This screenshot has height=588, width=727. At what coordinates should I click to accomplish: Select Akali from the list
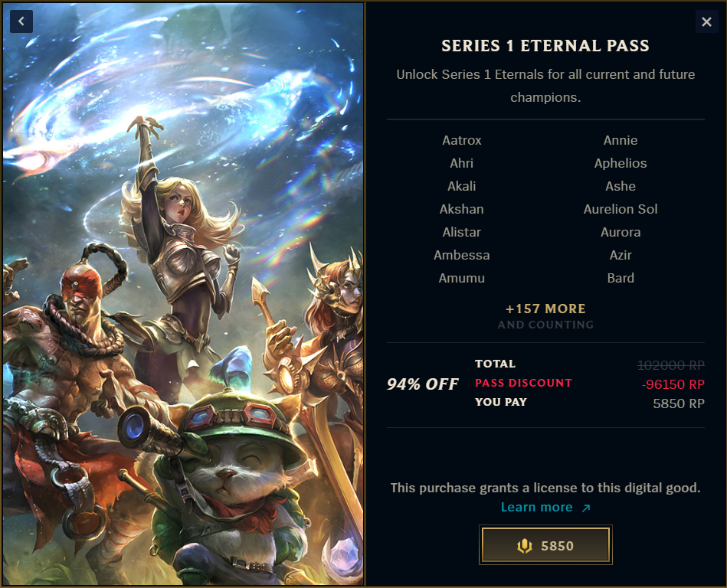(462, 186)
